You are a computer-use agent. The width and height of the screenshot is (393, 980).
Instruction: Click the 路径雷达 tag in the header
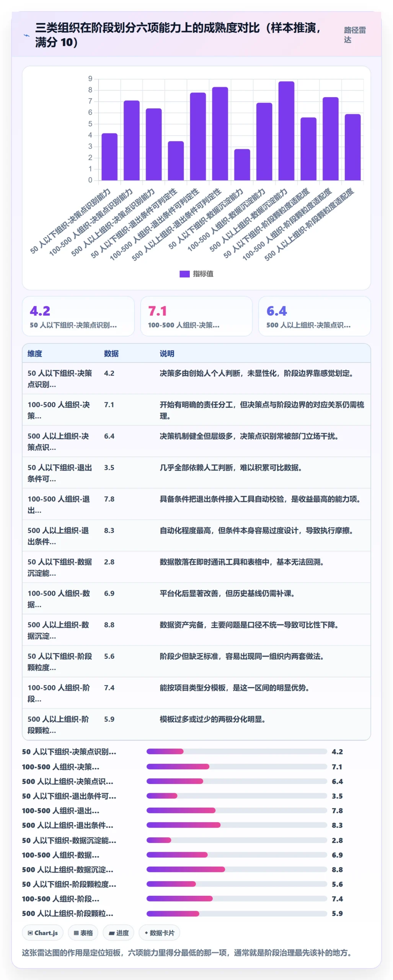click(x=355, y=35)
